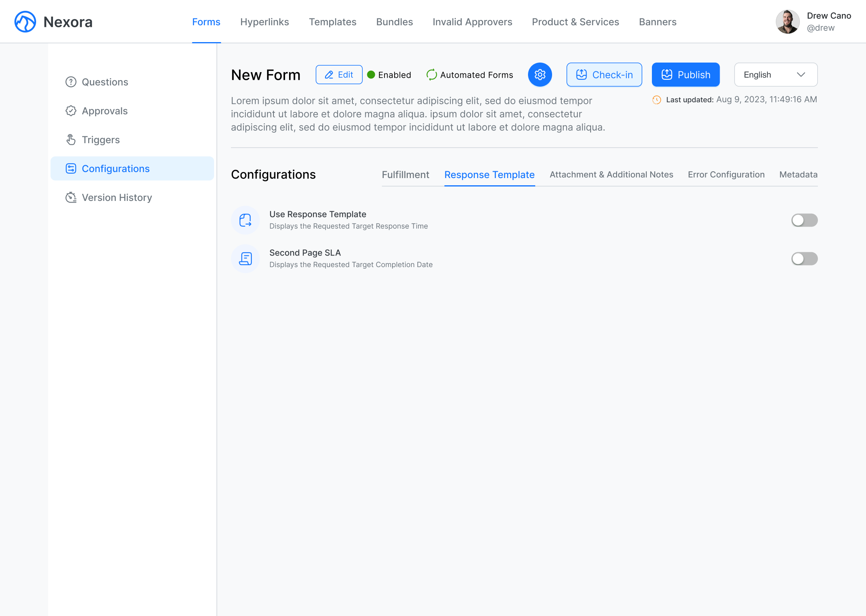Select Configurations in the sidebar
This screenshot has height=616, width=866.
tap(116, 168)
